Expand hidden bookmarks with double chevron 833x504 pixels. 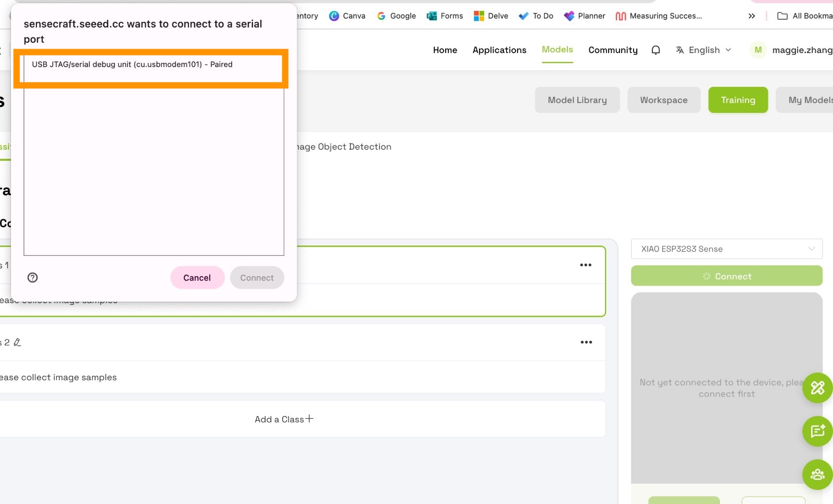click(x=752, y=16)
